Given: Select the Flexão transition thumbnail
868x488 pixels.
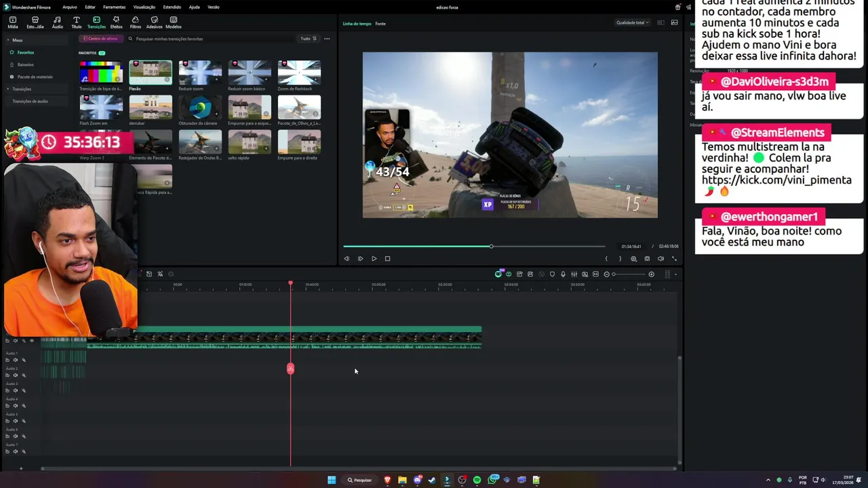Looking at the screenshot, I should point(151,73).
